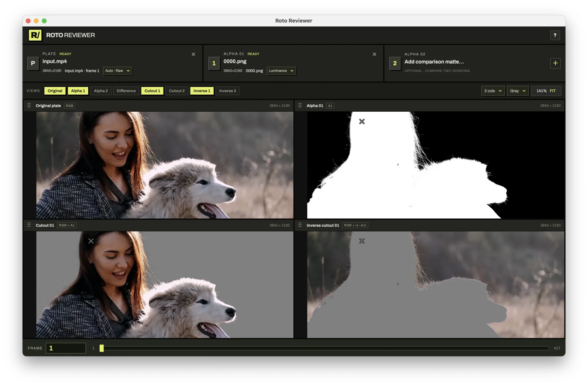Open the 2 cols layout dropdown
588x386 pixels.
493,91
